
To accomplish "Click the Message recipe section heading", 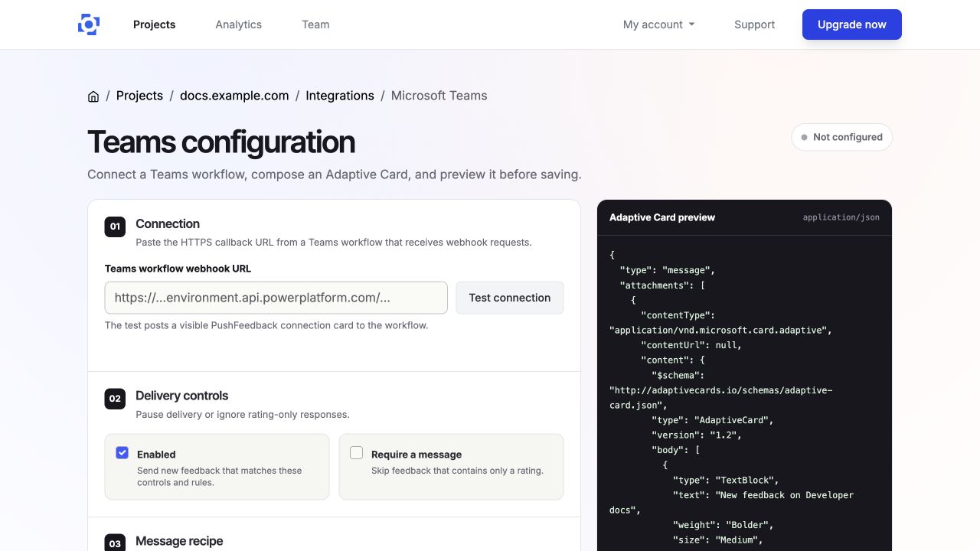I will click(x=179, y=541).
